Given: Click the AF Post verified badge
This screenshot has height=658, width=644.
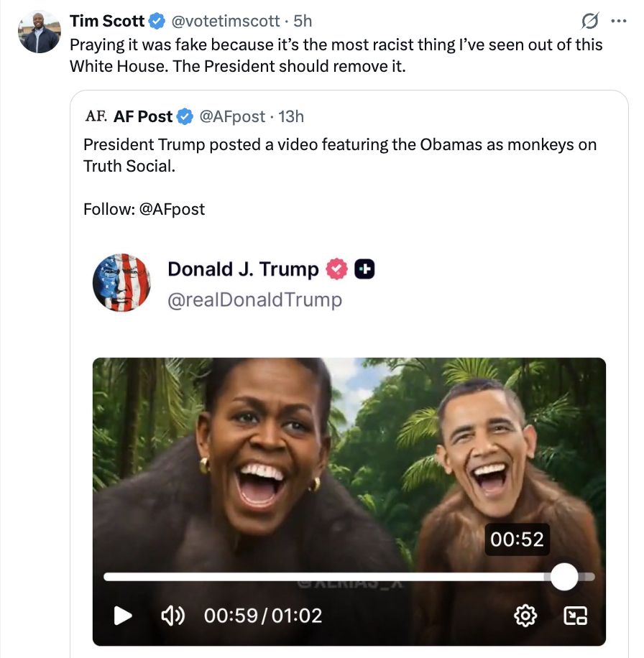Looking at the screenshot, I should pos(185,116).
